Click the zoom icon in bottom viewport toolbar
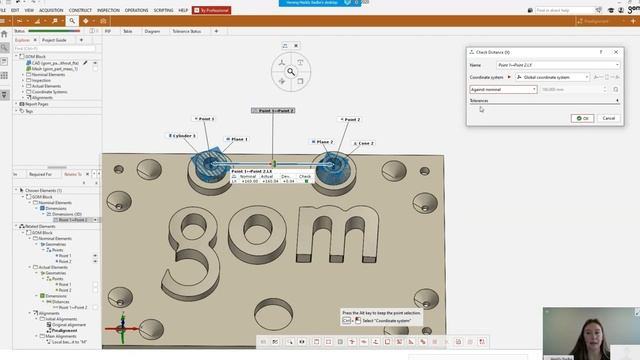 [289, 342]
